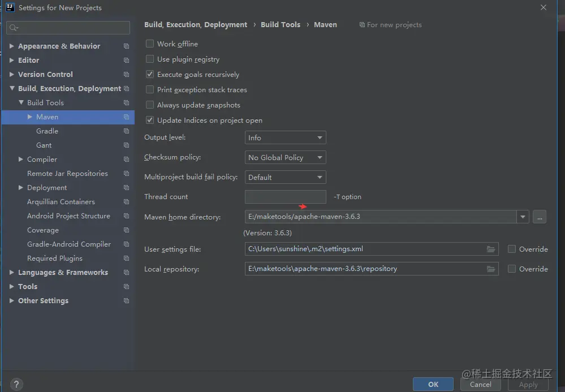The width and height of the screenshot is (565, 392).
Task: Browse Maven home with the ellipsis button
Action: (540, 217)
